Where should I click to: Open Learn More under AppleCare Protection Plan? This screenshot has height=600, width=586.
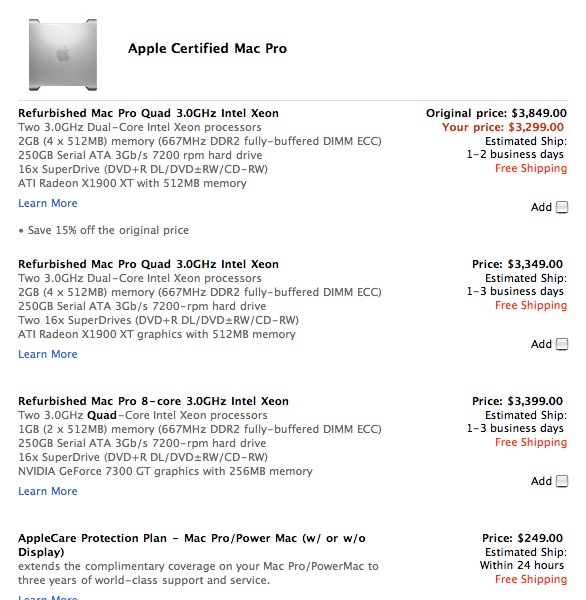(x=48, y=597)
